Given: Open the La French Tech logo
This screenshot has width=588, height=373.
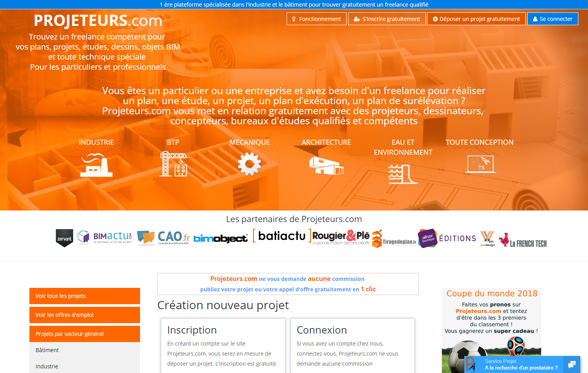Looking at the screenshot, I should pos(523,240).
